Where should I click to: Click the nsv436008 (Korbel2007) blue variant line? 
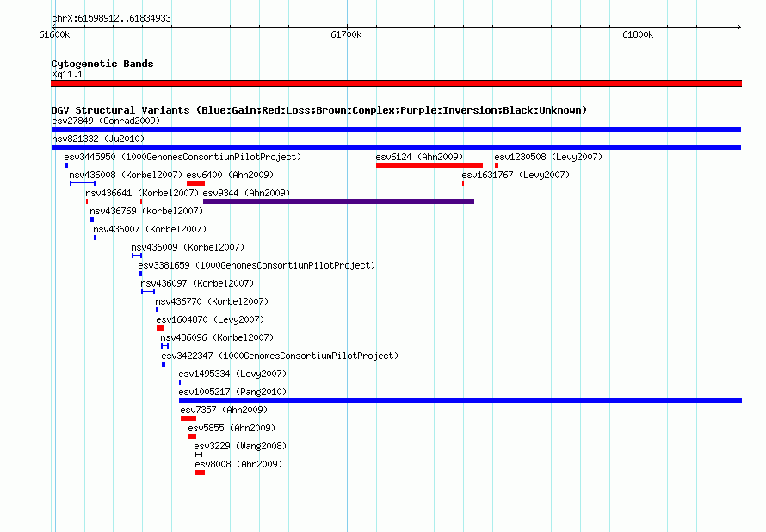[83, 183]
